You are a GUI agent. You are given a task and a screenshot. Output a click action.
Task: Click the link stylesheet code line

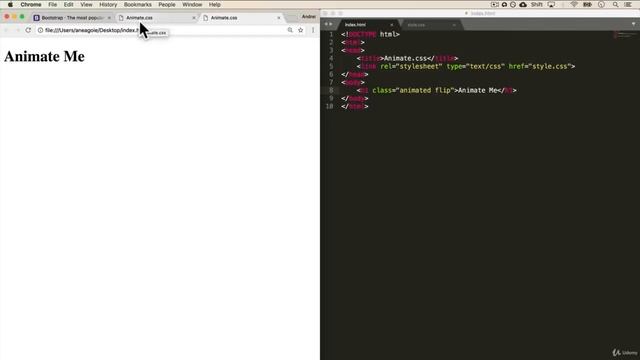pos(466,67)
